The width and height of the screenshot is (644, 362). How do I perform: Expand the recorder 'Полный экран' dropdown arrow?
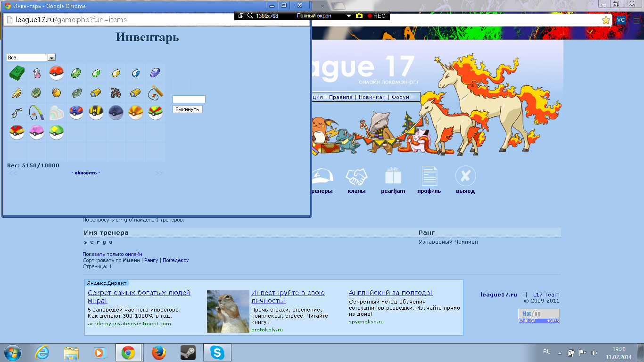(349, 16)
